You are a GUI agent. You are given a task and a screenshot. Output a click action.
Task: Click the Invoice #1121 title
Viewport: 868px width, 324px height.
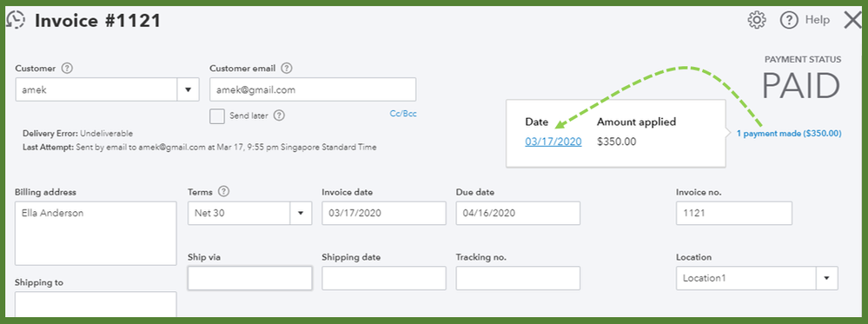[x=97, y=21]
